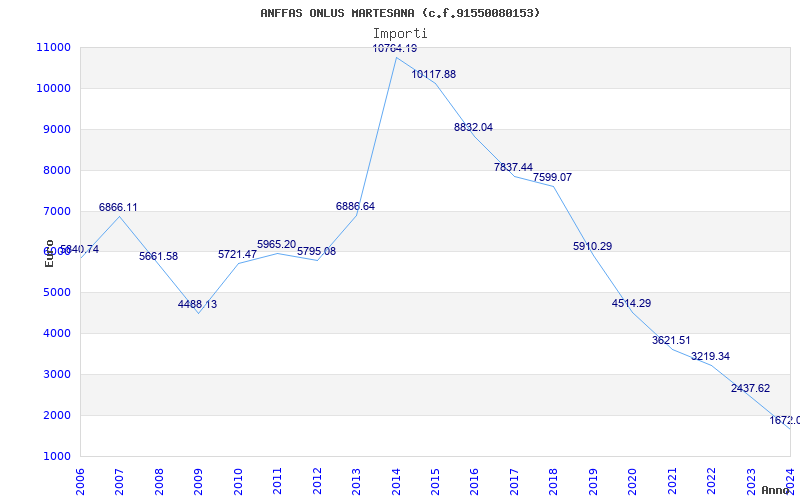Viewport: 800px width, 500px height.
Task: Click the 2016 x-axis year label
Action: (474, 481)
